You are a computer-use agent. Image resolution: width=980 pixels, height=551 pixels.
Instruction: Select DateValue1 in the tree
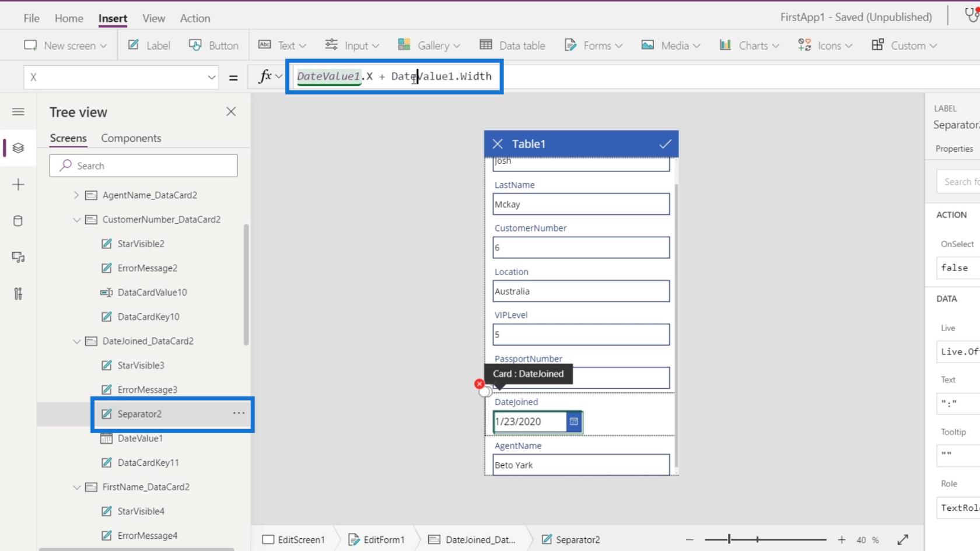140,438
